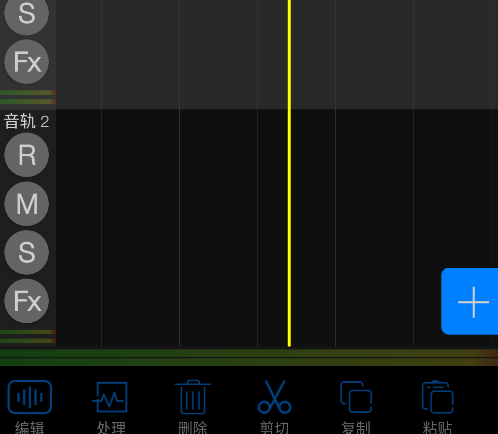
Task: Solo 音轨 2 with the S button
Action: 27,252
